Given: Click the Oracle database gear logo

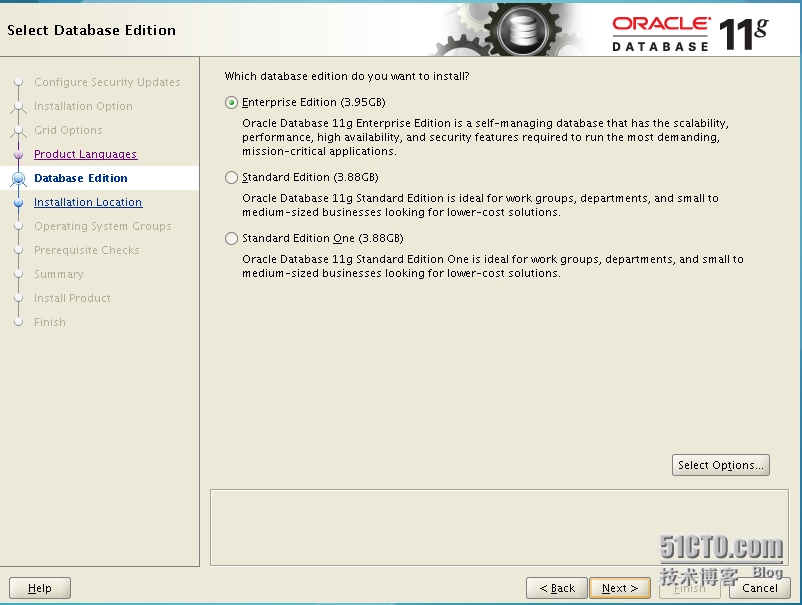Looking at the screenshot, I should 523,30.
